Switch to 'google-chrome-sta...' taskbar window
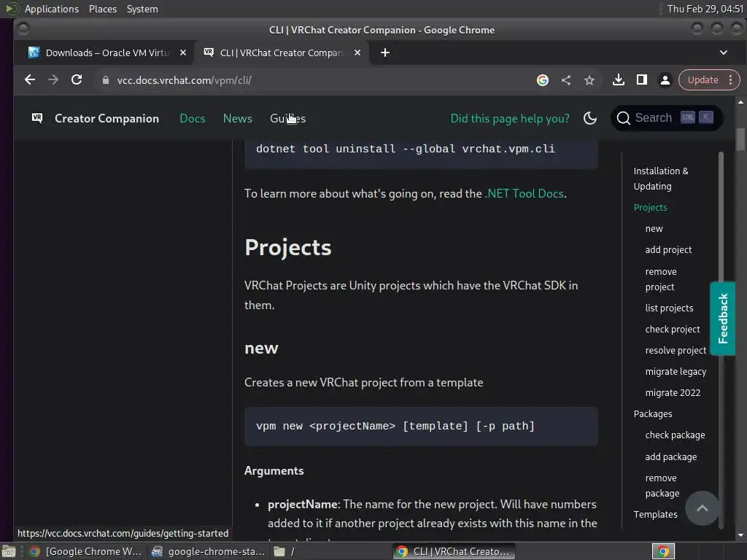The height and width of the screenshot is (560, 747). click(x=208, y=551)
